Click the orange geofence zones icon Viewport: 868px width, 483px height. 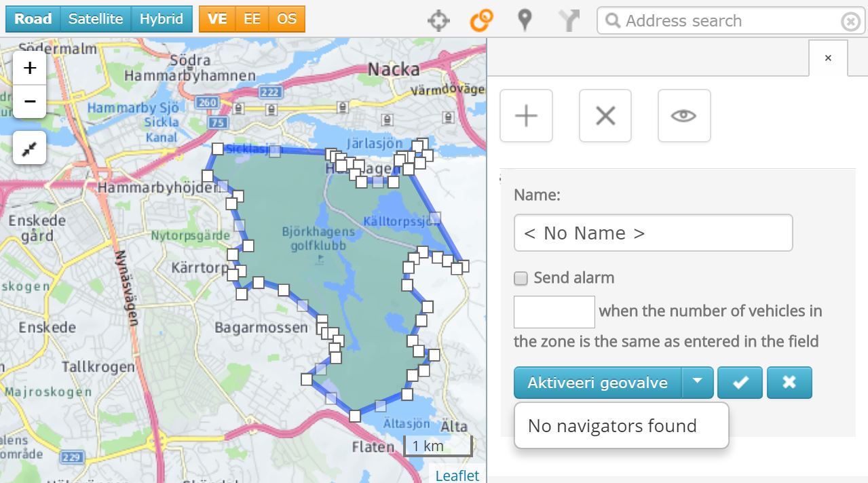(x=481, y=20)
